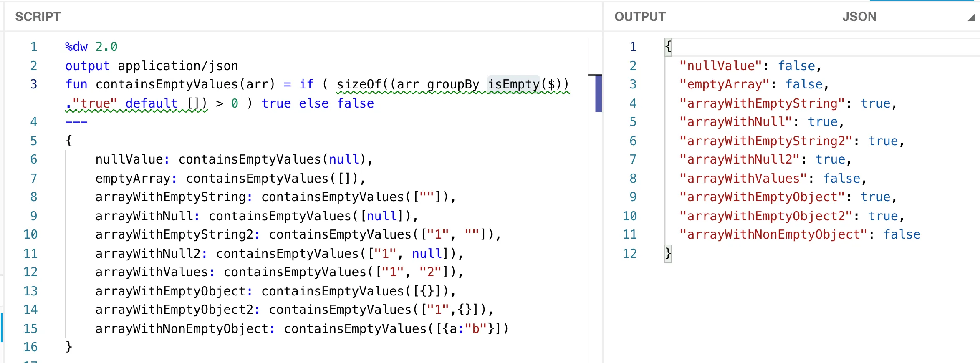Click the opening brace on script line 5

tap(69, 141)
